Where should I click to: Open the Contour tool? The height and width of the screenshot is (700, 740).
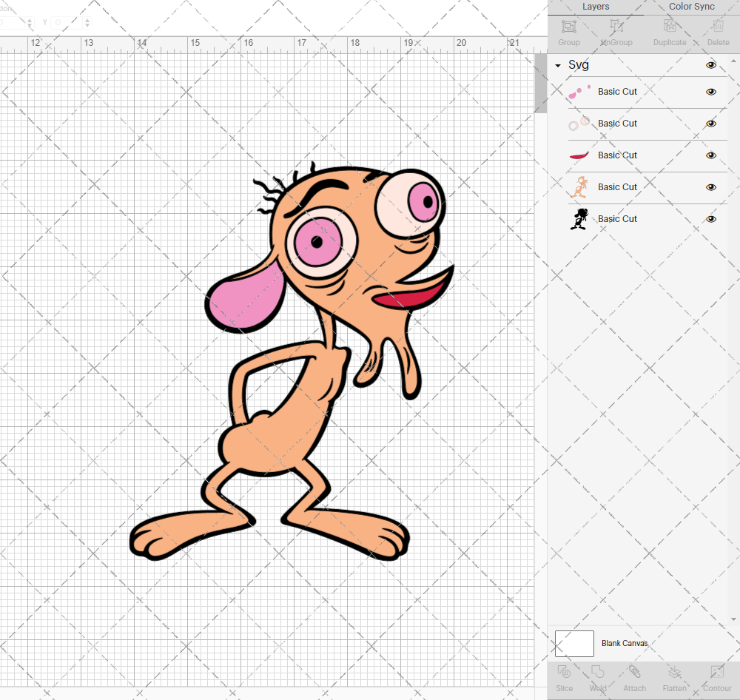coord(716,677)
